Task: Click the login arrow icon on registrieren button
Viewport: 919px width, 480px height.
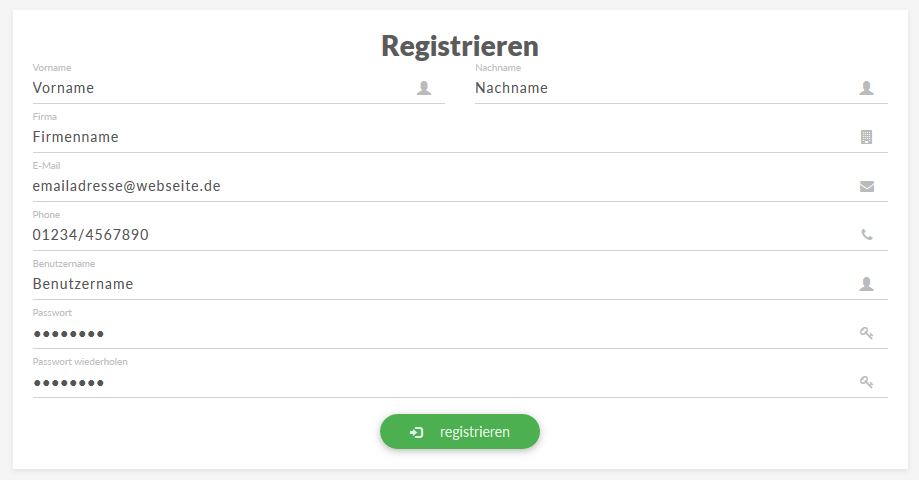Action: pos(416,433)
